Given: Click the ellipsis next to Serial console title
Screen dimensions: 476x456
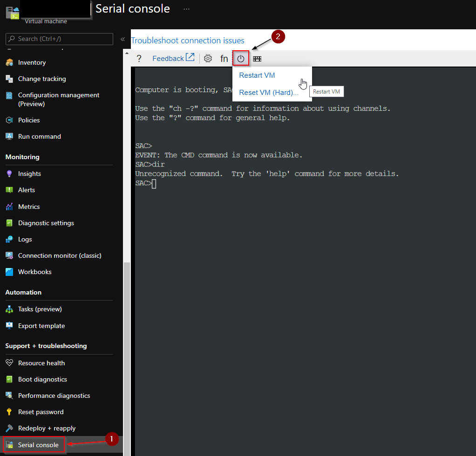Looking at the screenshot, I should pyautogui.click(x=186, y=9).
